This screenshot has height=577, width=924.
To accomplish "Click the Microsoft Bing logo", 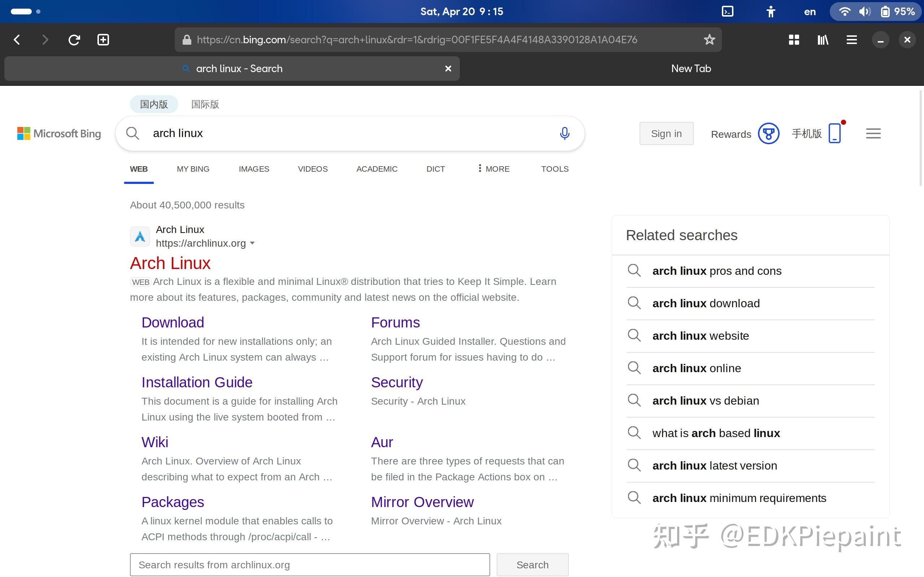I will [59, 133].
